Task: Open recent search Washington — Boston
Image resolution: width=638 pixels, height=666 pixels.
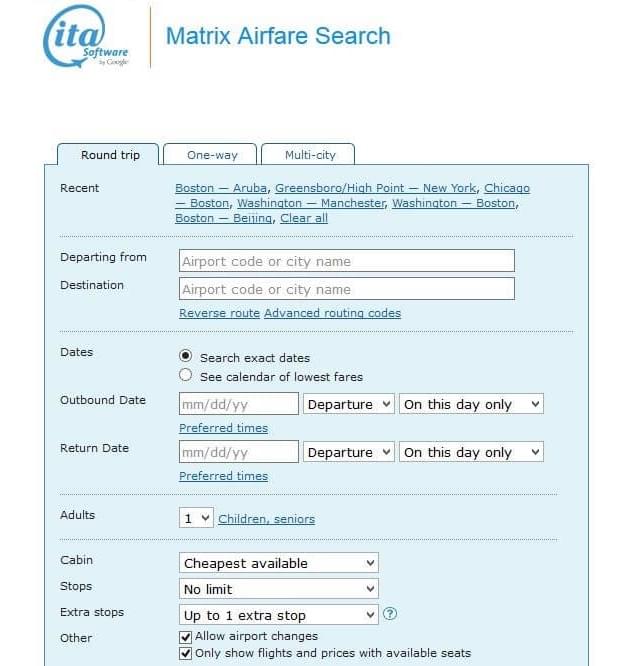Action: point(453,203)
